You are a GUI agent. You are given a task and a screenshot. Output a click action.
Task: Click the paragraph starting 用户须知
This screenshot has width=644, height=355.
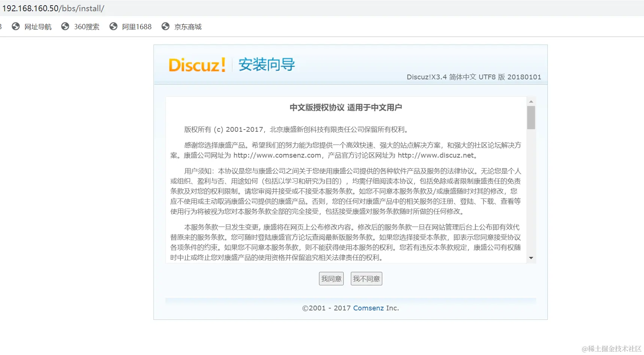(x=346, y=191)
